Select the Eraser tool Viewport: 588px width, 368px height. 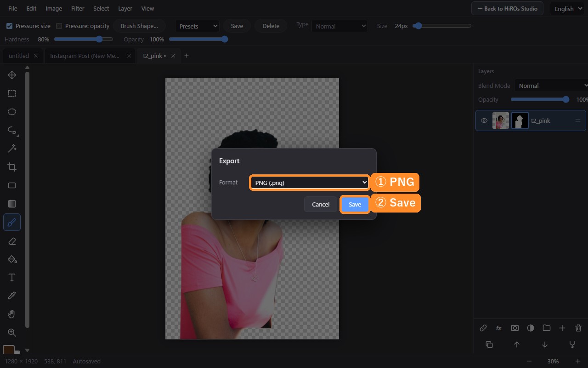[12, 241]
